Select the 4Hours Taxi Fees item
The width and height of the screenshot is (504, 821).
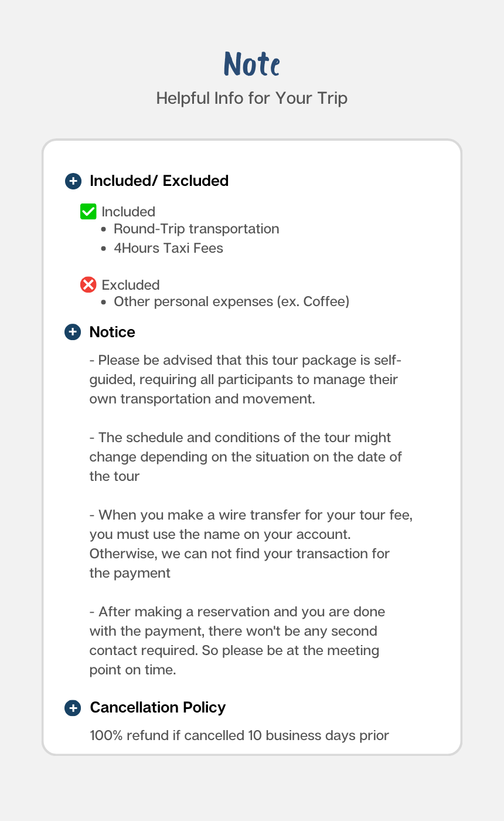coord(168,248)
